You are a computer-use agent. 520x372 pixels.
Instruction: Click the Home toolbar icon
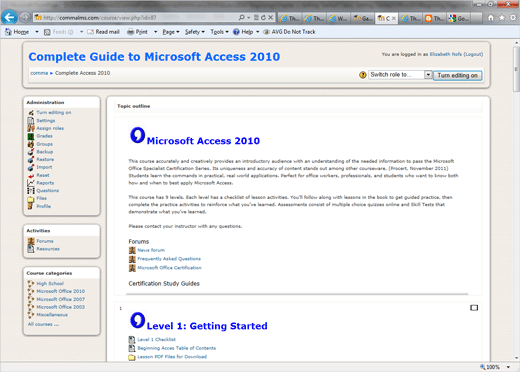click(x=8, y=32)
